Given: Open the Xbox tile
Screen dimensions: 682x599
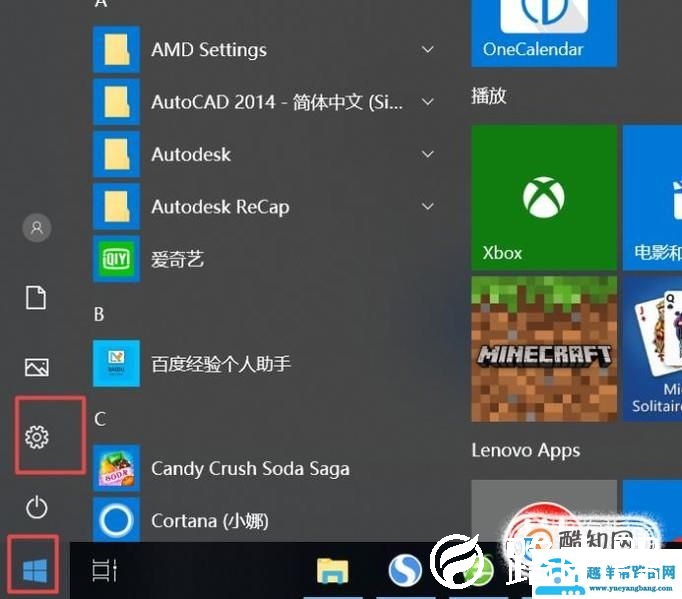Looking at the screenshot, I should [544, 197].
